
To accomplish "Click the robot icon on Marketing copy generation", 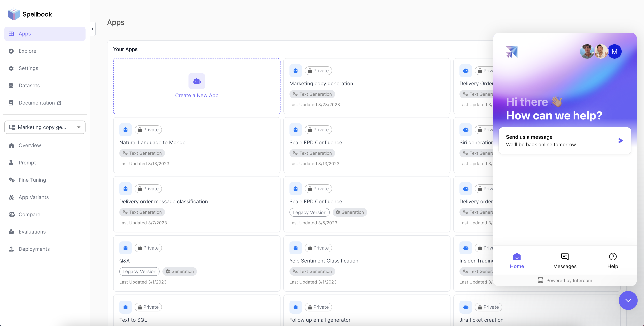I will (295, 70).
